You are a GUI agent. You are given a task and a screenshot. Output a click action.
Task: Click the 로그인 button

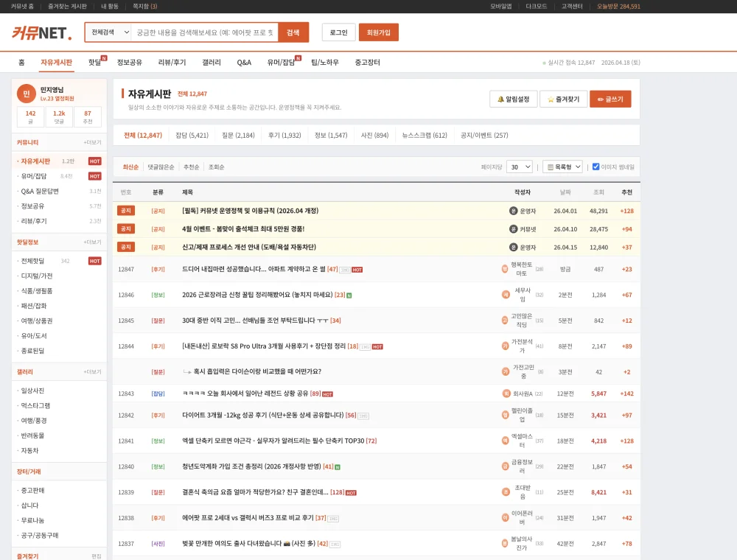point(338,32)
